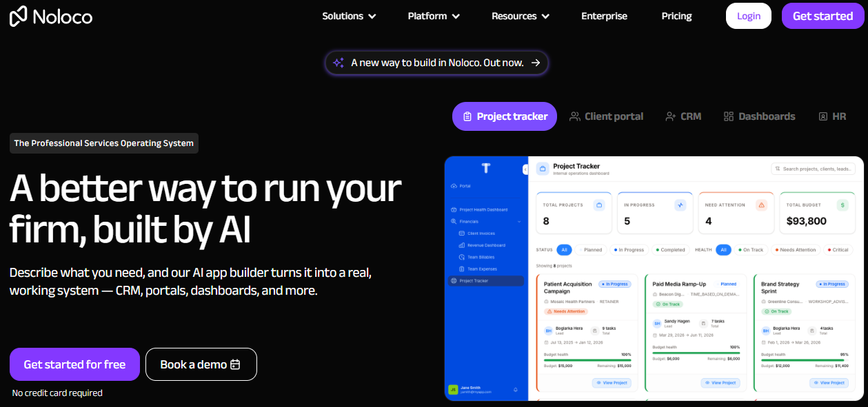
Task: Click the calendar icon beside Jul 13, 2025 date
Action: tap(547, 342)
